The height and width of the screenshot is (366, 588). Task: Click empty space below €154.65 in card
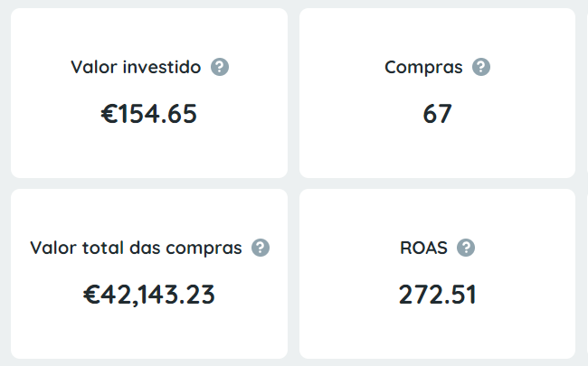click(149, 152)
